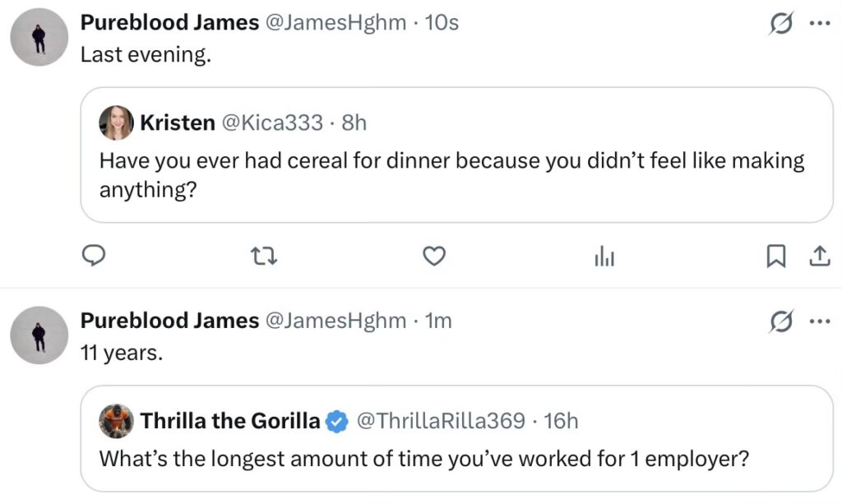Open Pureblood James avatar on second post
This screenshot has height=504, width=842.
pyautogui.click(x=39, y=335)
